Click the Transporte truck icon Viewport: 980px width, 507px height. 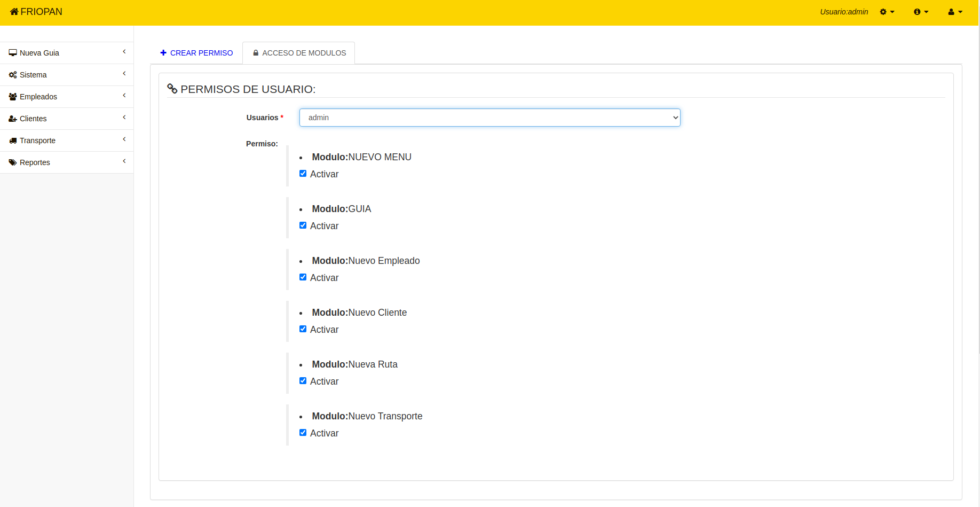pyautogui.click(x=13, y=141)
